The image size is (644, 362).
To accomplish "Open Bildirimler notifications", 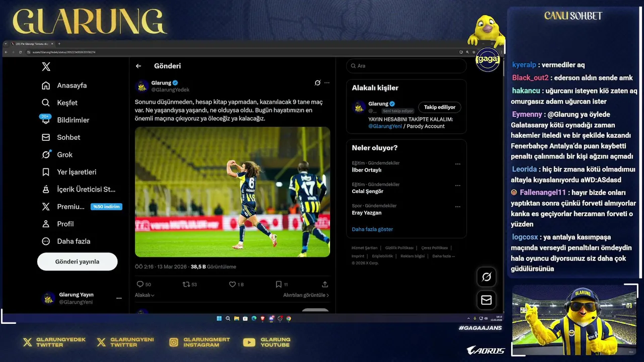I will pos(65,120).
